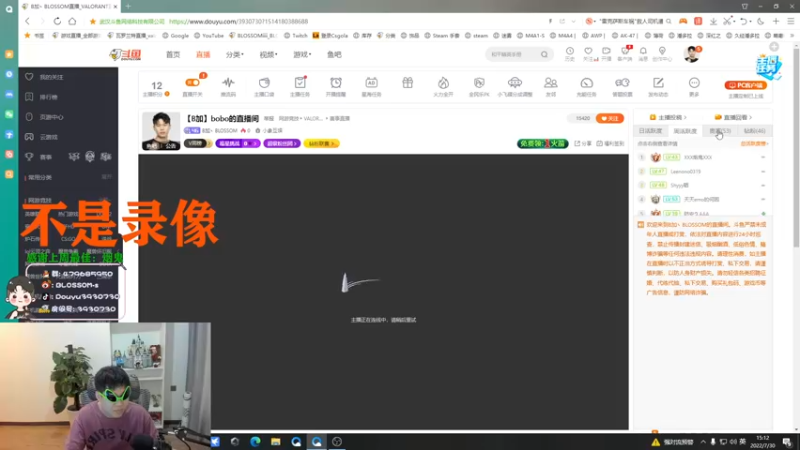Screen dimensions: 800x450
Task: Click the orange 关注 follow button
Action: pyautogui.click(x=610, y=118)
